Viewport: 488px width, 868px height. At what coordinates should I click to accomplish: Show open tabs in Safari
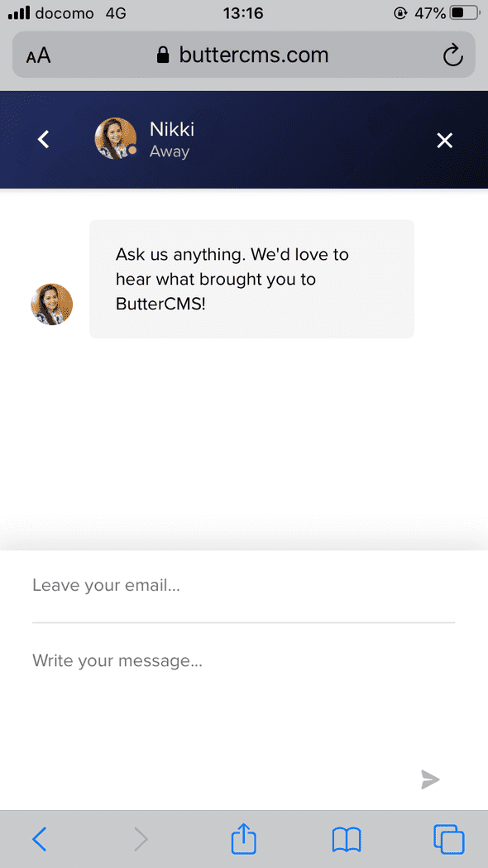point(449,839)
